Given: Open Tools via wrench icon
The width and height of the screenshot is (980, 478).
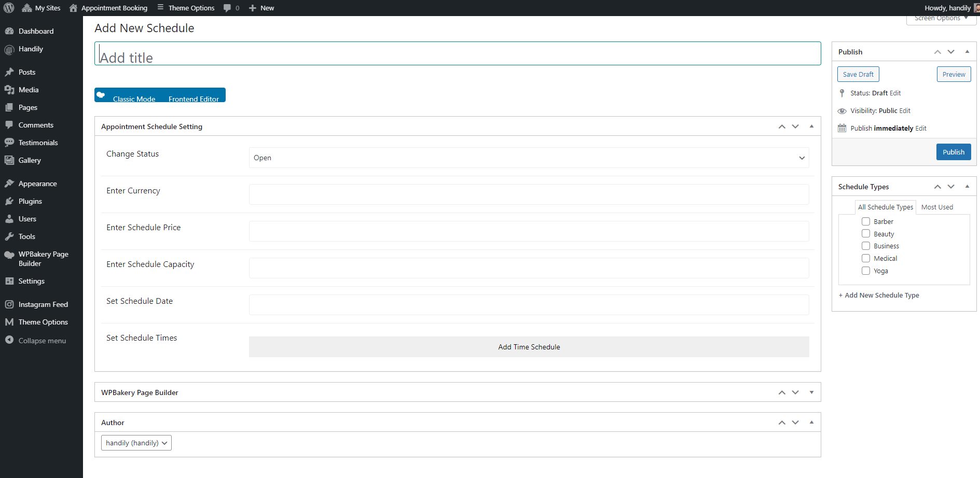Looking at the screenshot, I should (x=9, y=236).
